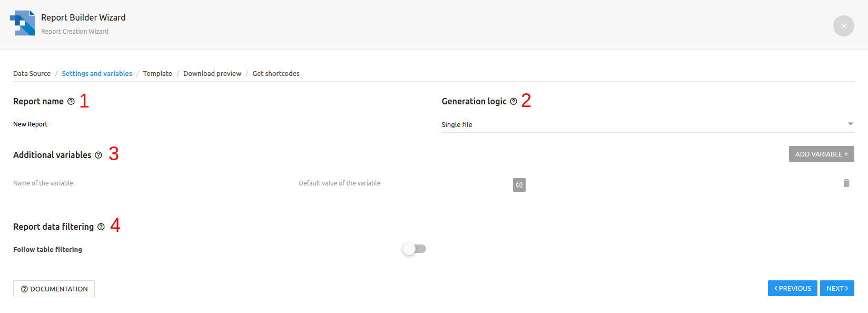The image size is (868, 313).
Task: Click the Default value of the variable field
Action: tap(398, 183)
